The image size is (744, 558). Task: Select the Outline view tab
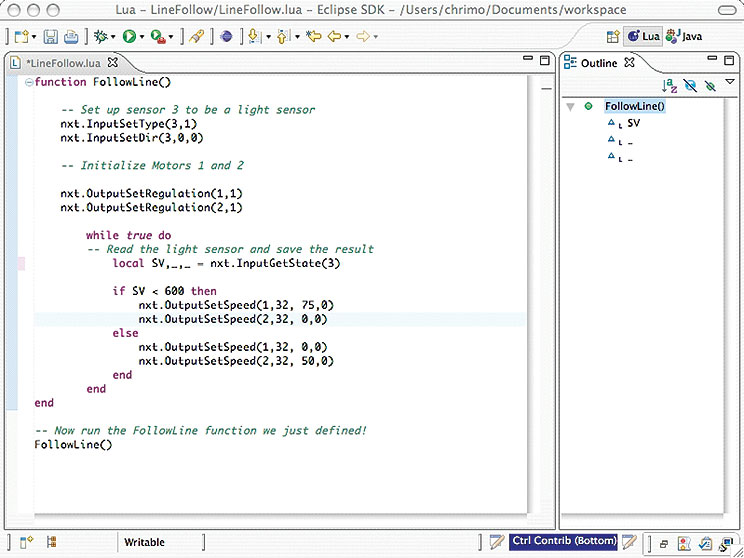tap(598, 63)
